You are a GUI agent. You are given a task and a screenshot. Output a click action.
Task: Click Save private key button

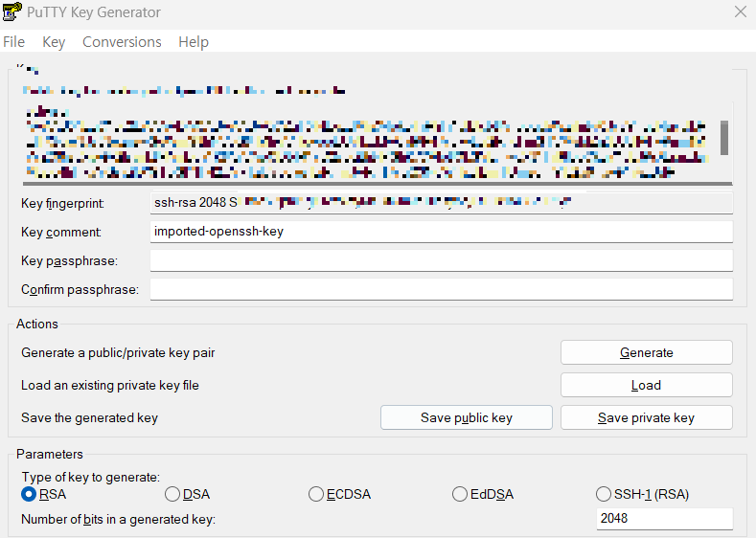(x=647, y=417)
